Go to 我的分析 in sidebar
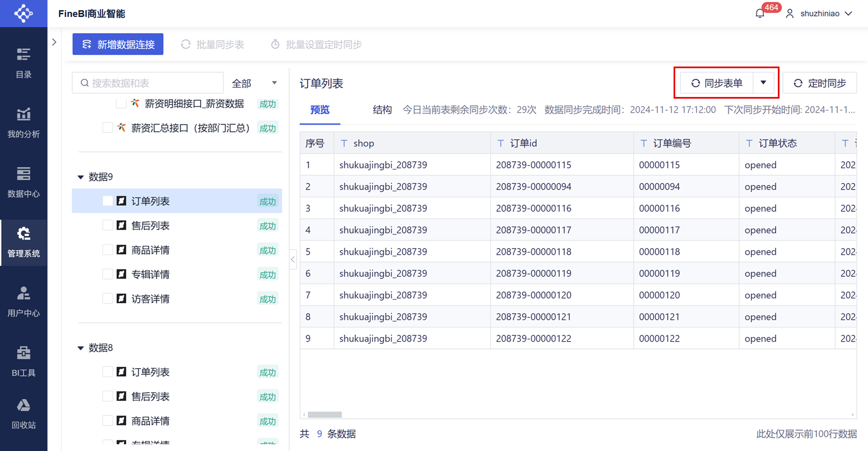 click(x=24, y=122)
